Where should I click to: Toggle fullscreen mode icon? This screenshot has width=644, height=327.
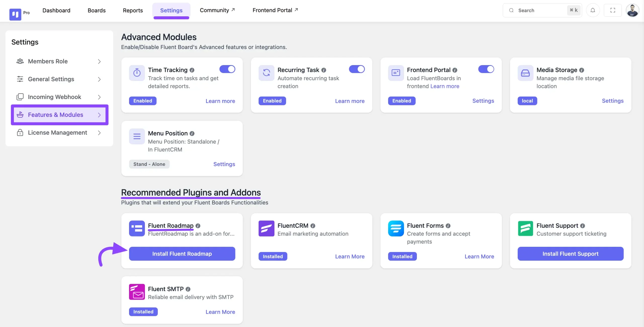pyautogui.click(x=613, y=10)
